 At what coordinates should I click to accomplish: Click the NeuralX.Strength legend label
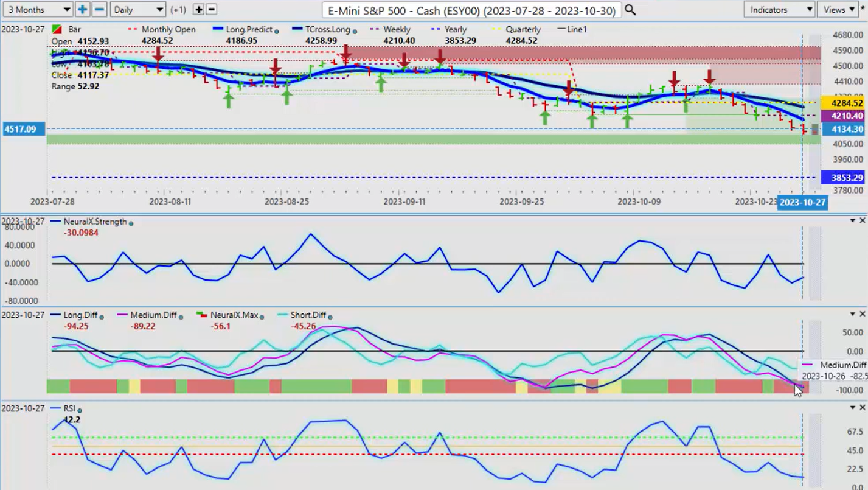95,222
